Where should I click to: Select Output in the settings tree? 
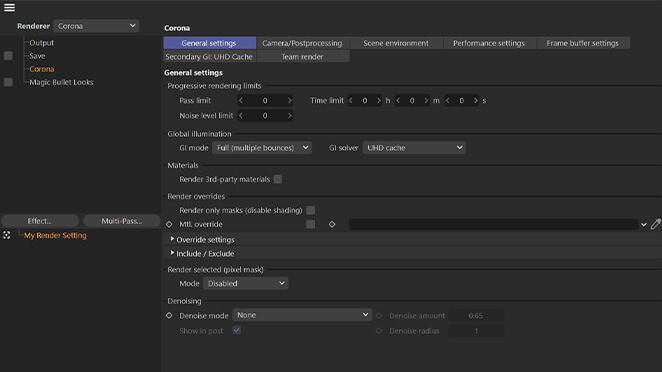[41, 43]
